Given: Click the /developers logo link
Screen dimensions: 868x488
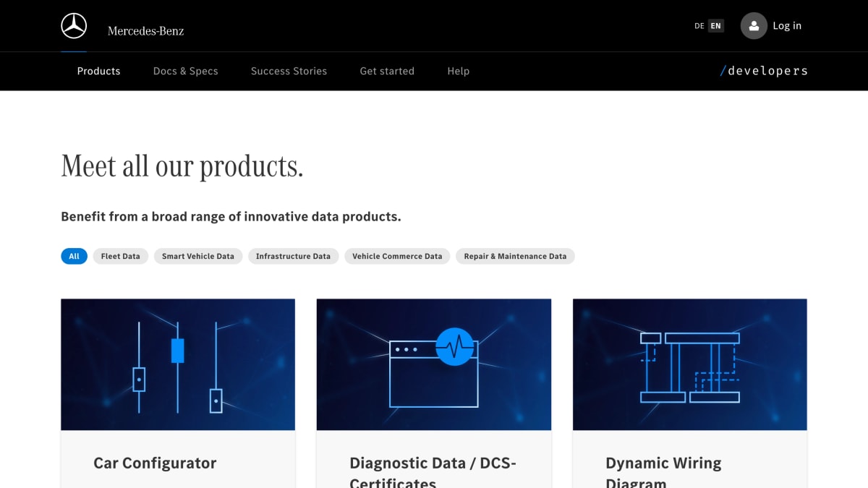Looking at the screenshot, I should pos(764,71).
